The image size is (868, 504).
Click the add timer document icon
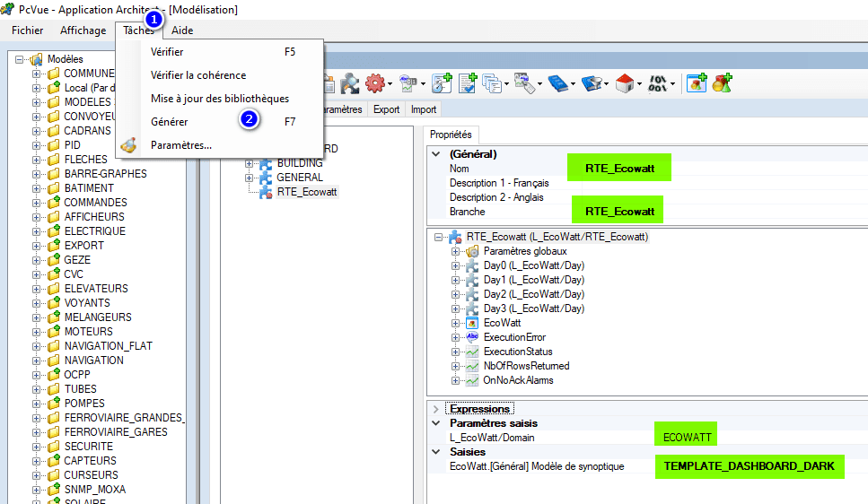[442, 83]
